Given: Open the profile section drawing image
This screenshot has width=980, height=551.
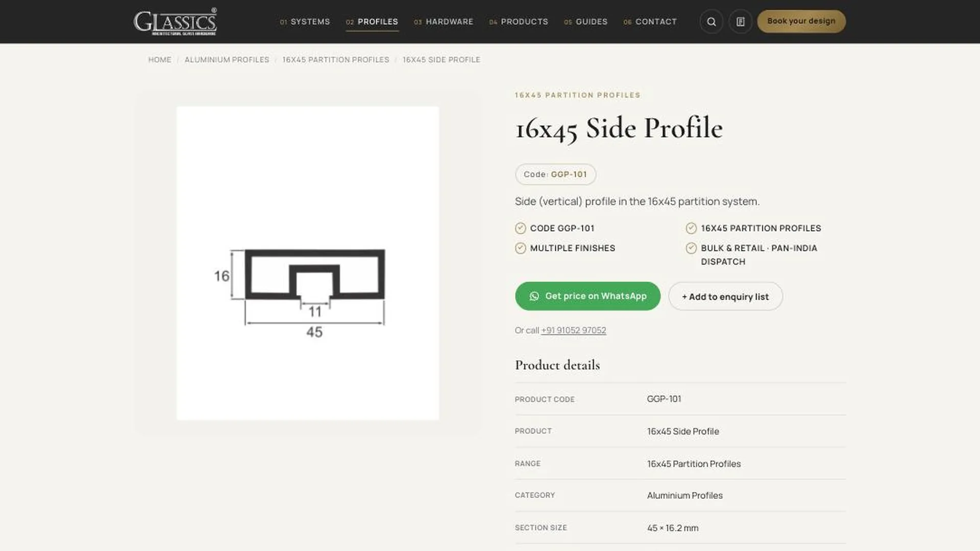Looking at the screenshot, I should (308, 263).
